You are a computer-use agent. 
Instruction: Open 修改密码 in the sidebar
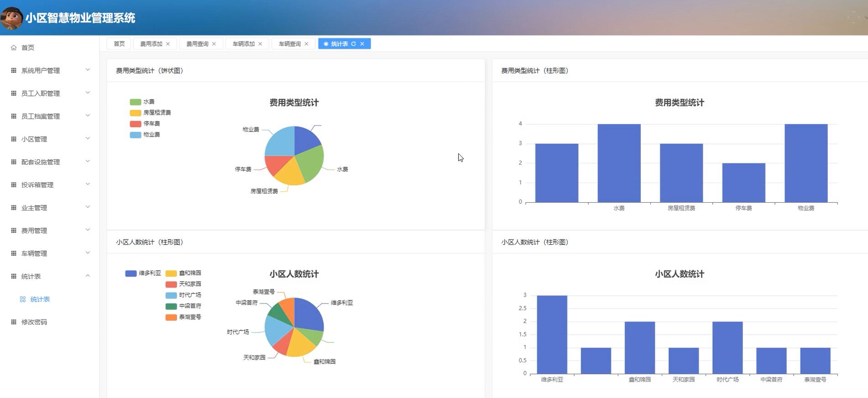[49, 322]
